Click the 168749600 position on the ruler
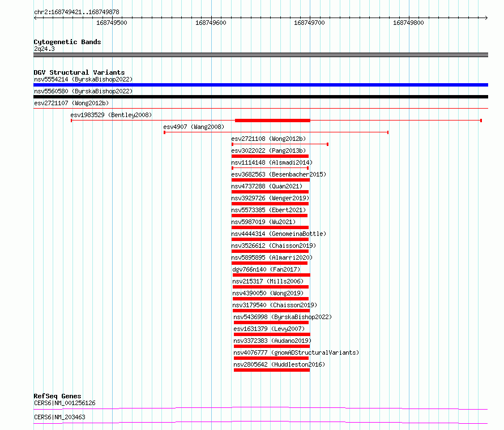 [x=210, y=23]
